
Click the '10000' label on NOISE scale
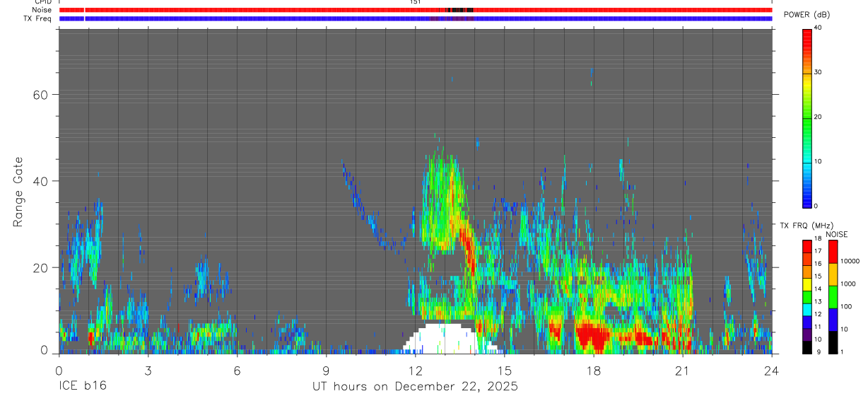[x=850, y=261]
